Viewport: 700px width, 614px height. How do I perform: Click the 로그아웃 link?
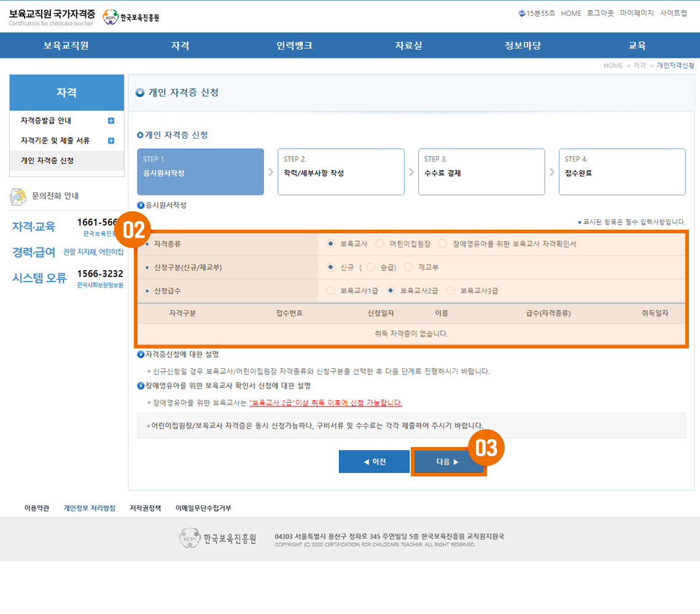pos(600,13)
